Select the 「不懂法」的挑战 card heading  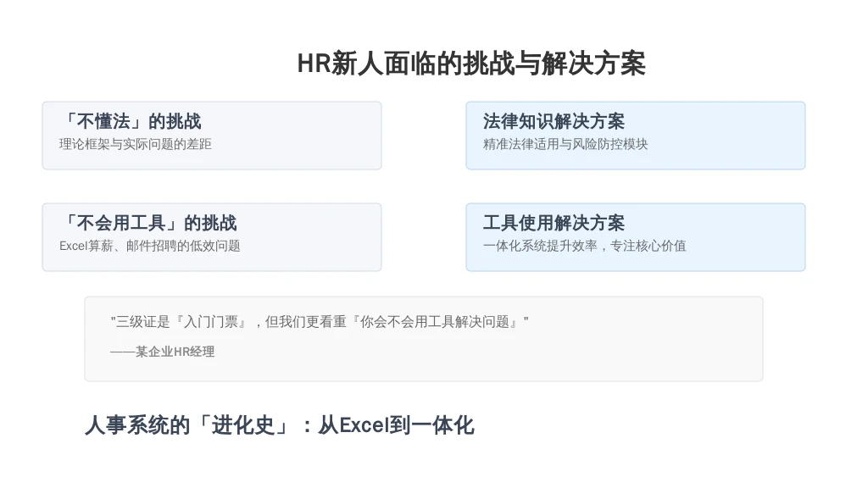pos(131,121)
